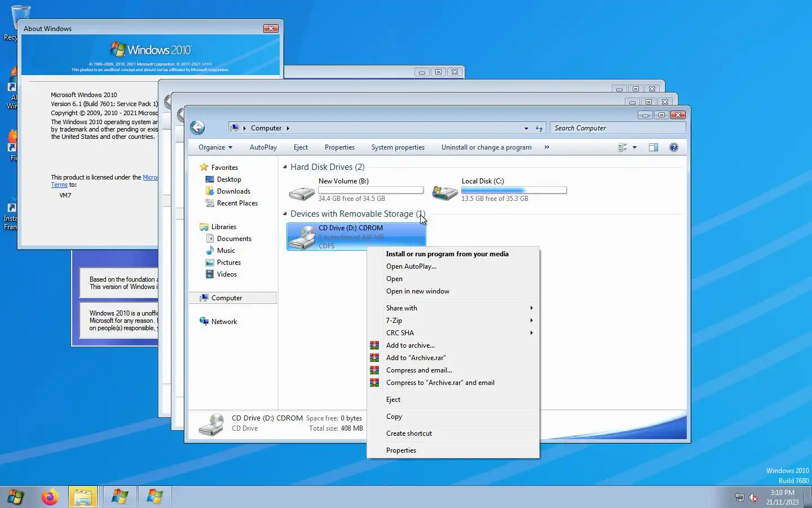Image resolution: width=812 pixels, height=508 pixels.
Task: Choose Copy from context menu
Action: tap(453, 417)
